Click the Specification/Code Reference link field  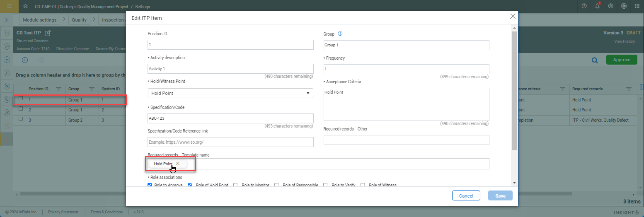[x=230, y=142]
